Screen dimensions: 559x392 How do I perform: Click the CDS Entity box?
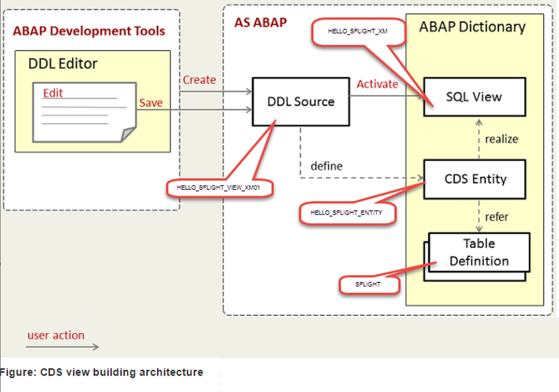click(474, 179)
